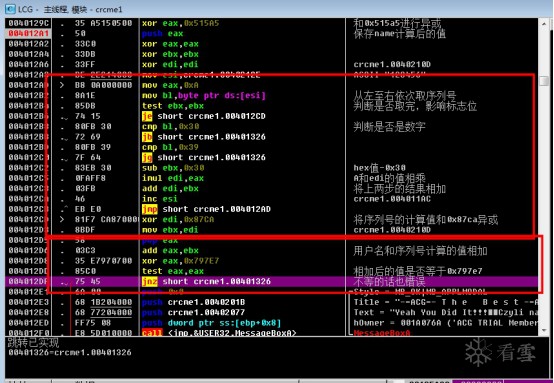Click the disassembly pane vertical scrollbar thumb
Image resolution: width=554 pixels, height=383 pixels.
[x=544, y=81]
